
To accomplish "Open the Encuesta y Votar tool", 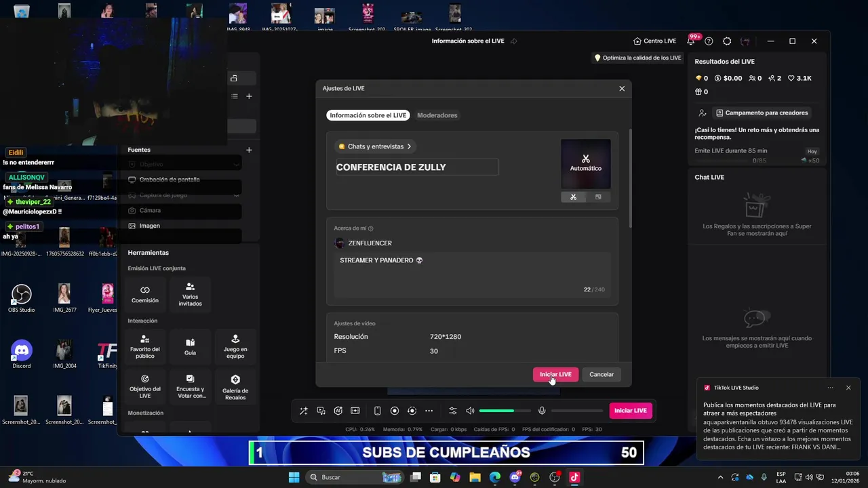I will click(x=190, y=386).
